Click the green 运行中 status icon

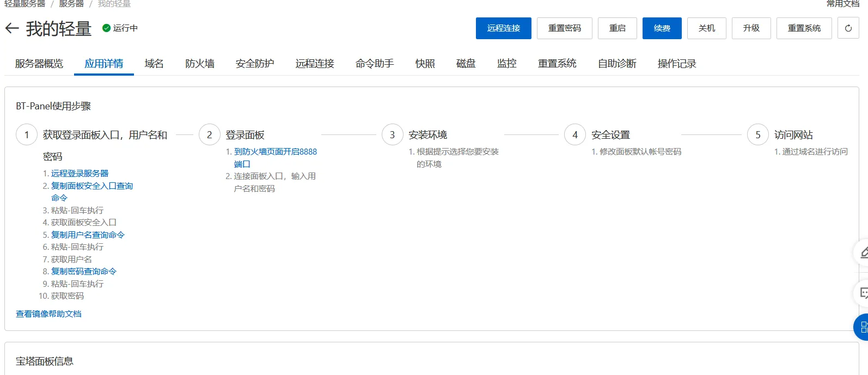pyautogui.click(x=106, y=28)
